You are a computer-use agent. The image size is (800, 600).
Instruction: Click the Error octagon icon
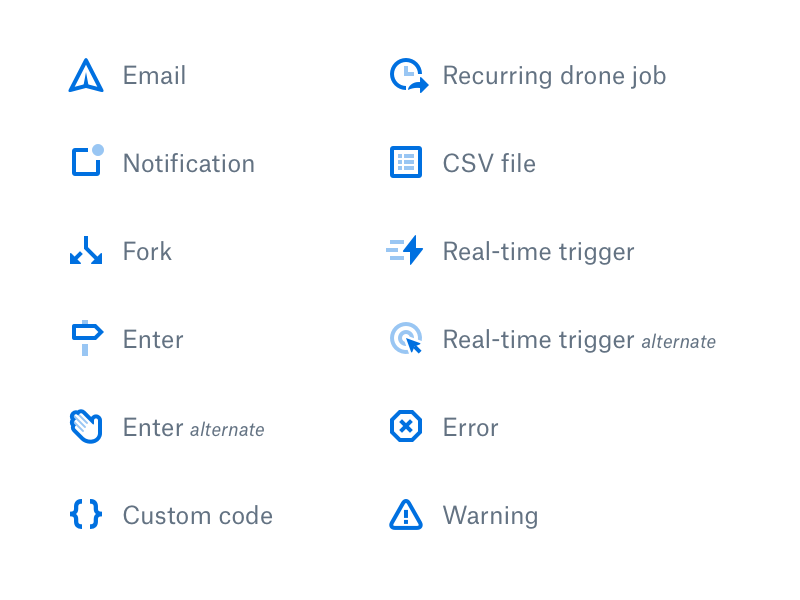pos(405,427)
